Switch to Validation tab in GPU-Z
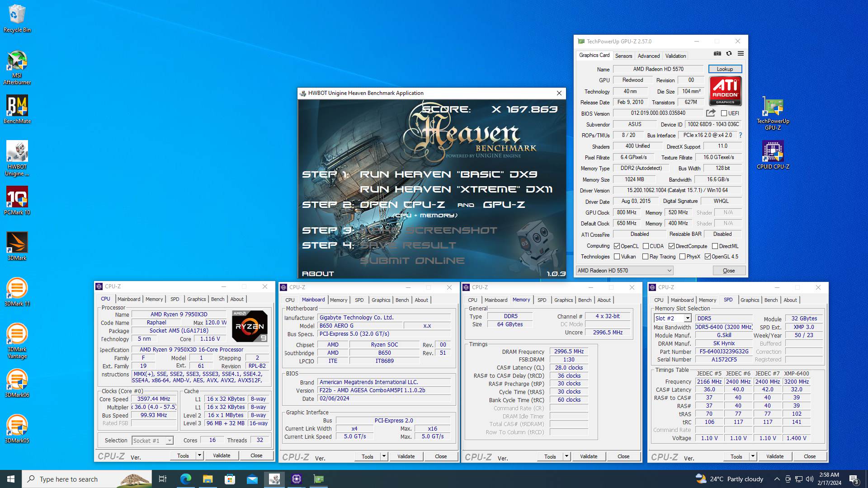Image resolution: width=868 pixels, height=488 pixels. tap(675, 56)
